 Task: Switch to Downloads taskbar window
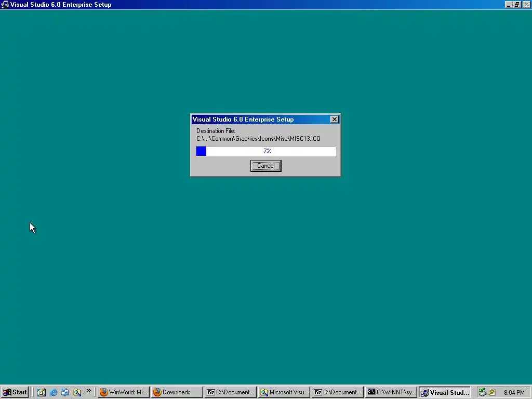pos(177,392)
